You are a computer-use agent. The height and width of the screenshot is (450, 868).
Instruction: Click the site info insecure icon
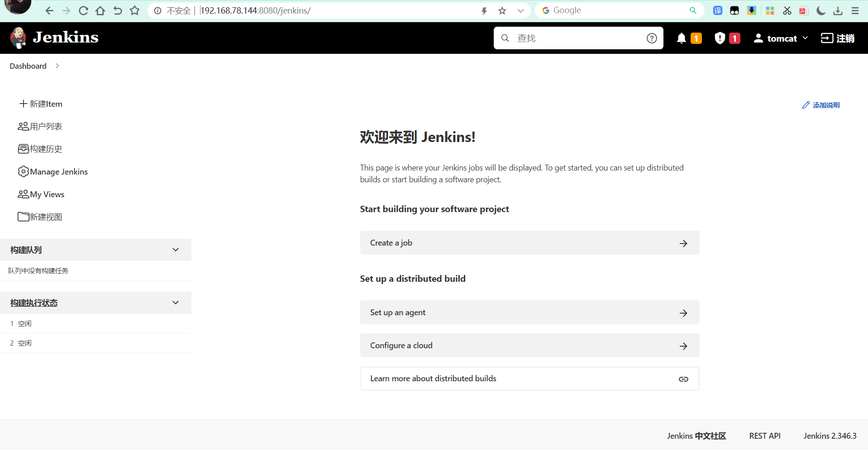tap(157, 11)
